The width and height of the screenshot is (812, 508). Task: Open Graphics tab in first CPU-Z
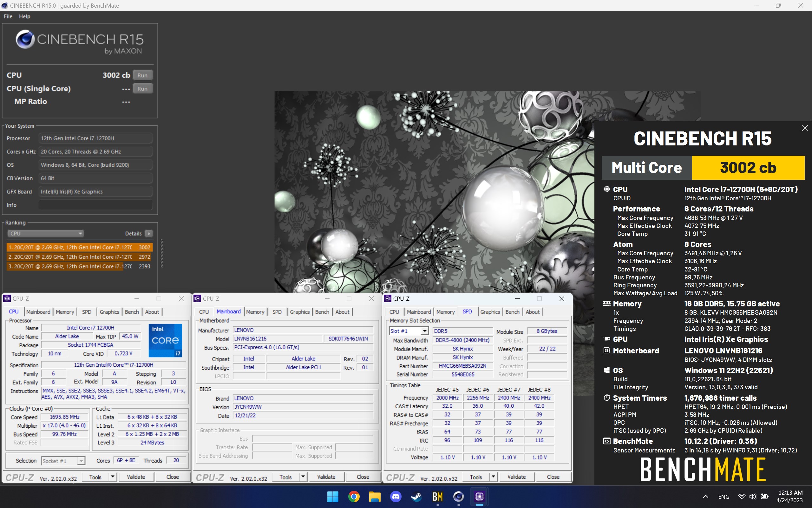pyautogui.click(x=109, y=312)
